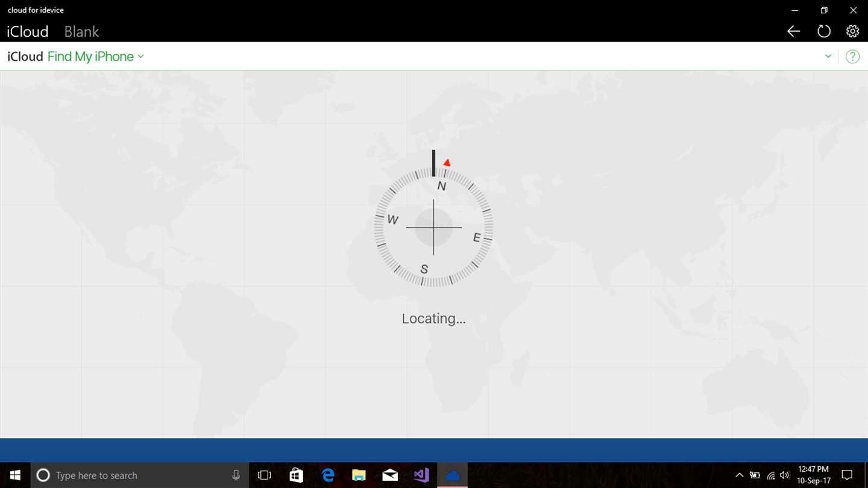868x488 pixels.
Task: Open the iCloud help question mark icon
Action: [x=852, y=57]
